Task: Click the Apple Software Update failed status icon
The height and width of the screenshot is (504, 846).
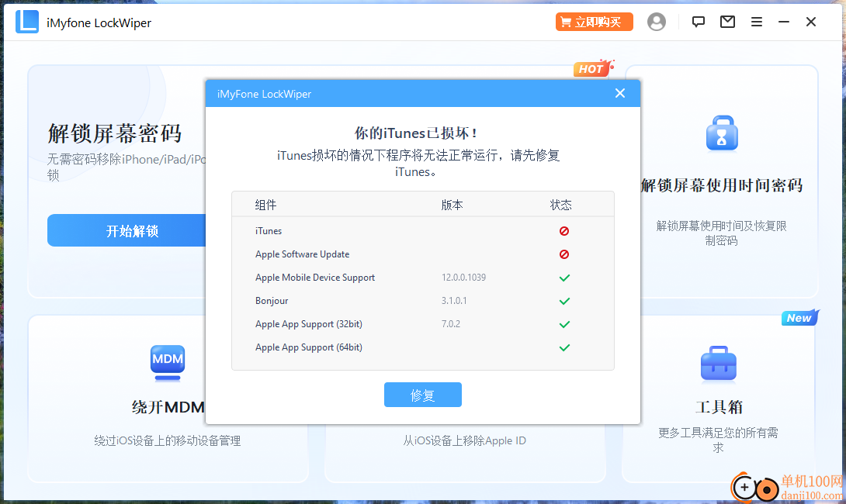Action: [x=563, y=254]
